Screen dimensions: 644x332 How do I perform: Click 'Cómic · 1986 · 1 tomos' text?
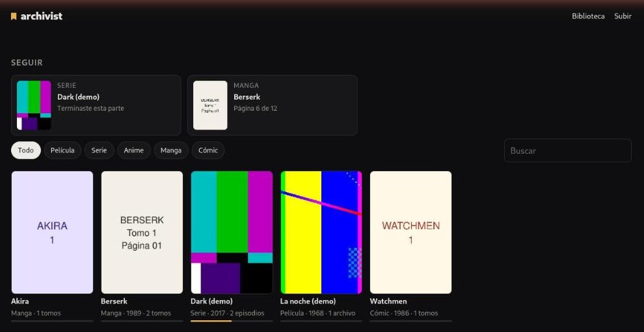(404, 313)
